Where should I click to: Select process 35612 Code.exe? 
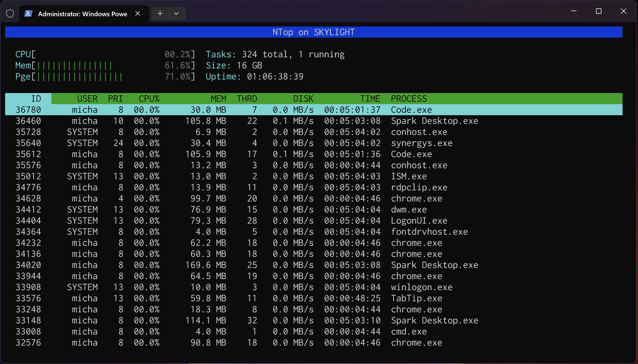(314, 154)
